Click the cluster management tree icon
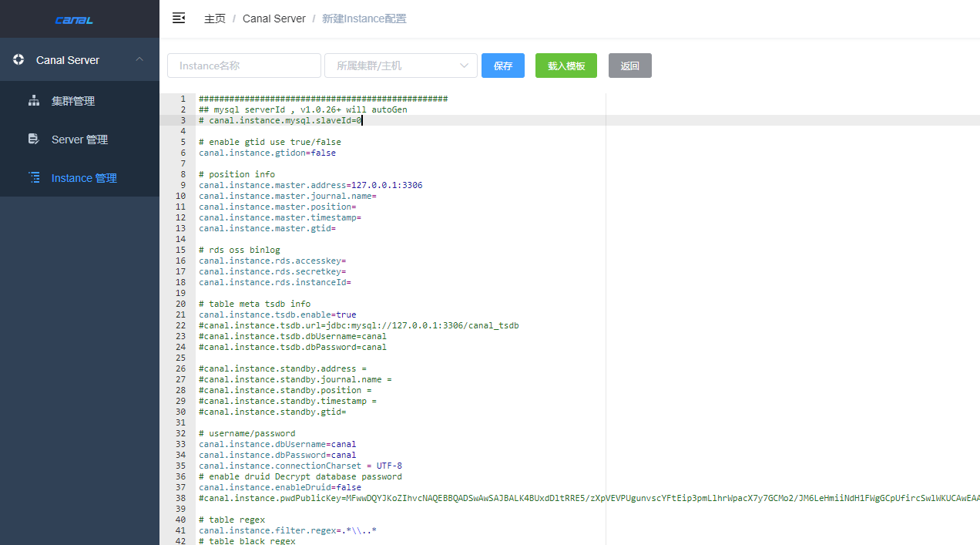The height and width of the screenshot is (545, 980). click(34, 100)
